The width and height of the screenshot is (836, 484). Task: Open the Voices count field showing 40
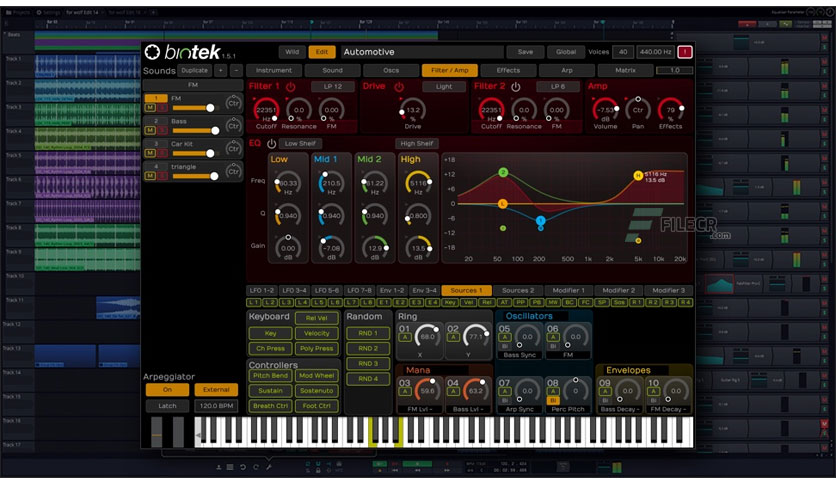pyautogui.click(x=623, y=52)
